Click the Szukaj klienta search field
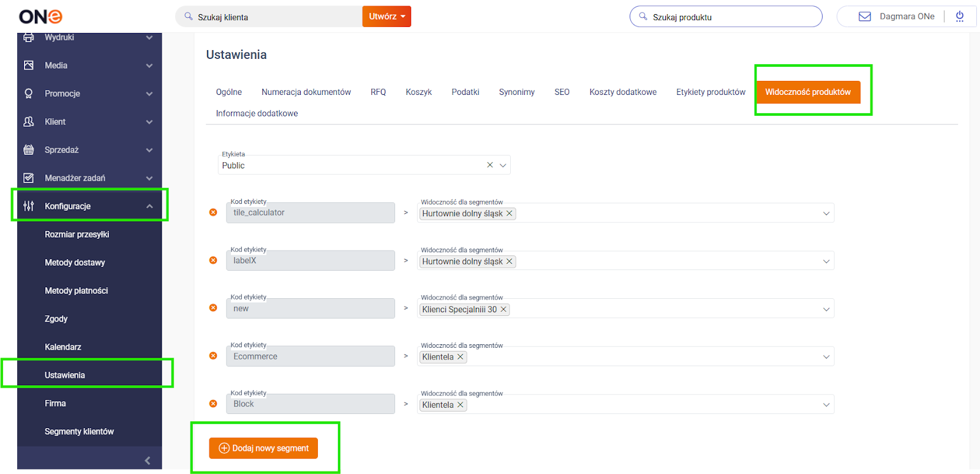 tap(269, 17)
